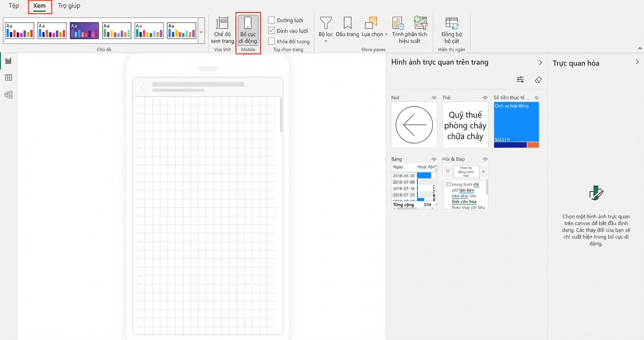Open the Lựa chọn dropdown chevron

[386, 34]
